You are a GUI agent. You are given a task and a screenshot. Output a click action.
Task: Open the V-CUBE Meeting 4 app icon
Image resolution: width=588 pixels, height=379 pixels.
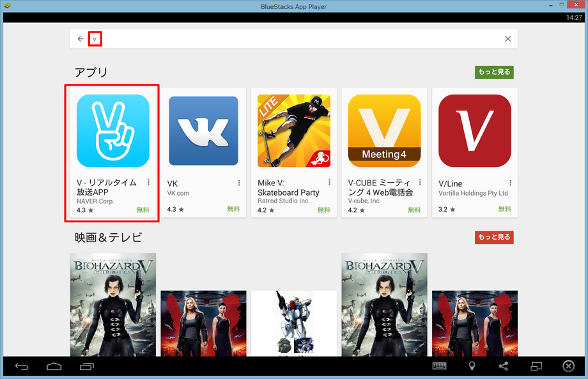click(384, 130)
